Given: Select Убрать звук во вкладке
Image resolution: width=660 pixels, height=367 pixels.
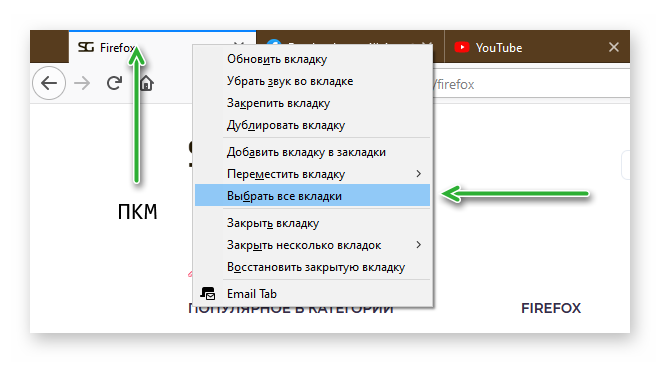Looking at the screenshot, I should pyautogui.click(x=312, y=81).
